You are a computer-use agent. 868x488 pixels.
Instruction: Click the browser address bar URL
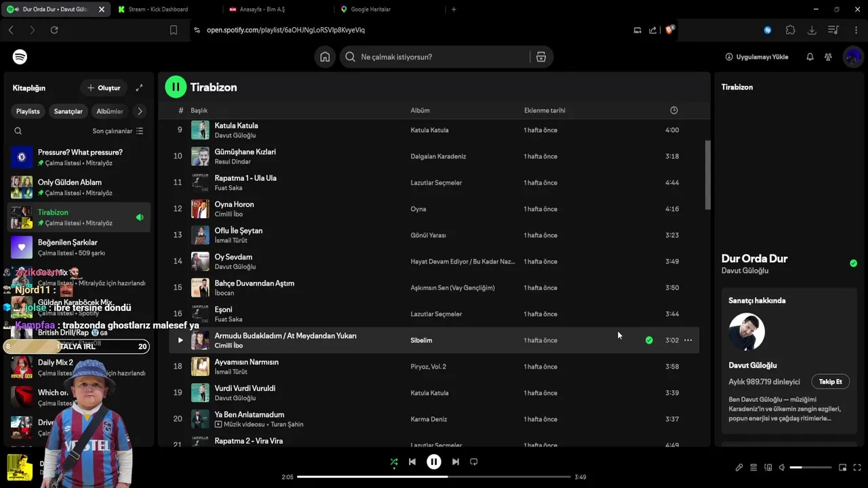click(x=285, y=30)
